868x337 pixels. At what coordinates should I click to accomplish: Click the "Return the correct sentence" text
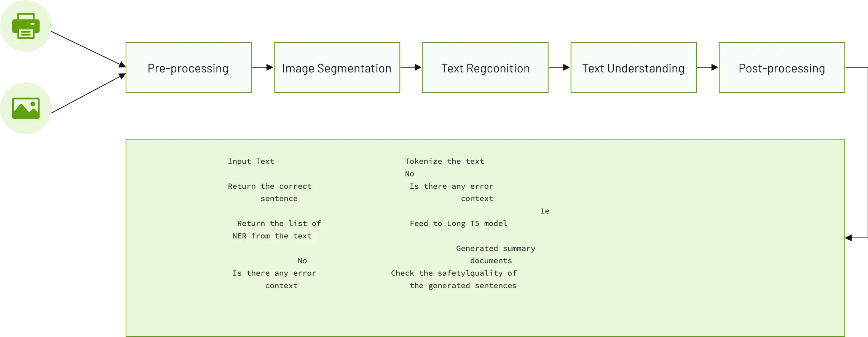tap(270, 192)
